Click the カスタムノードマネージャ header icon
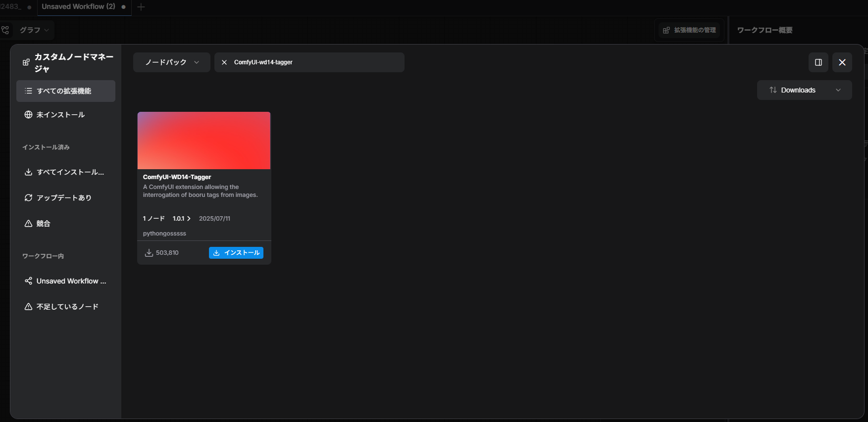 (x=26, y=62)
